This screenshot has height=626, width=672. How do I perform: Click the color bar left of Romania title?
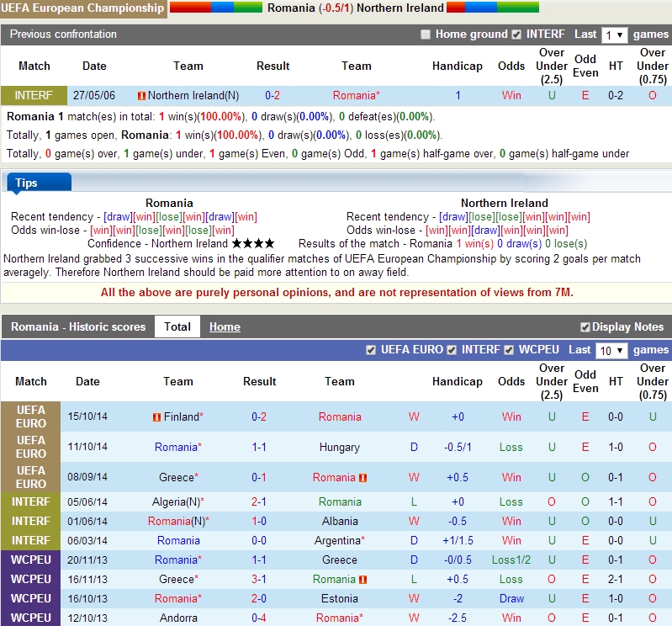point(216,8)
